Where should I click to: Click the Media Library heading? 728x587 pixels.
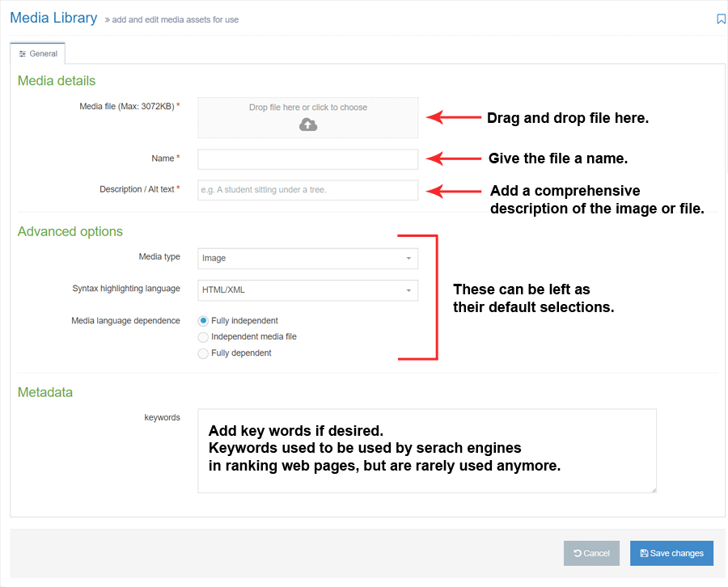(x=54, y=18)
